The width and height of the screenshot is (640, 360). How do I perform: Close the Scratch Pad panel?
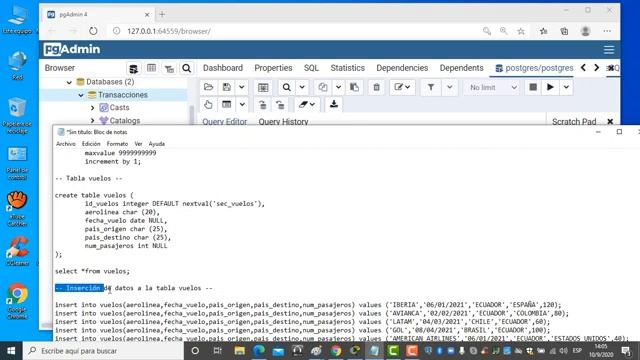coord(610,122)
